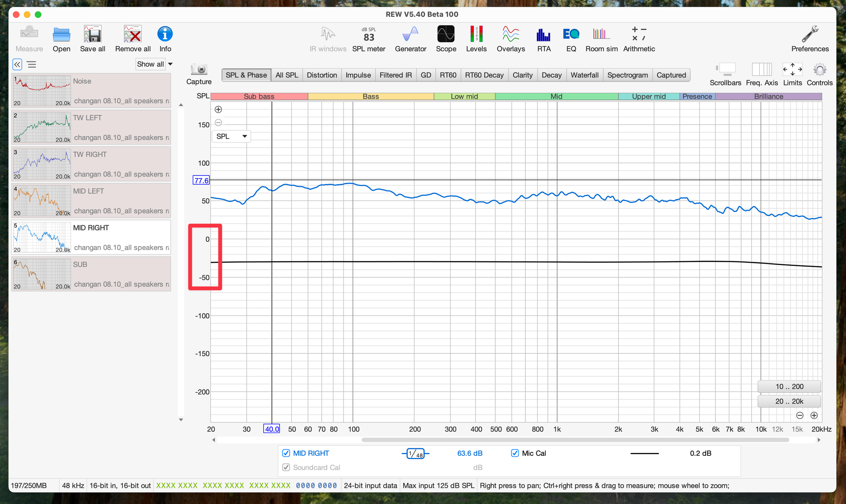Toggle the Soundcard Cal checkbox

coord(286,467)
